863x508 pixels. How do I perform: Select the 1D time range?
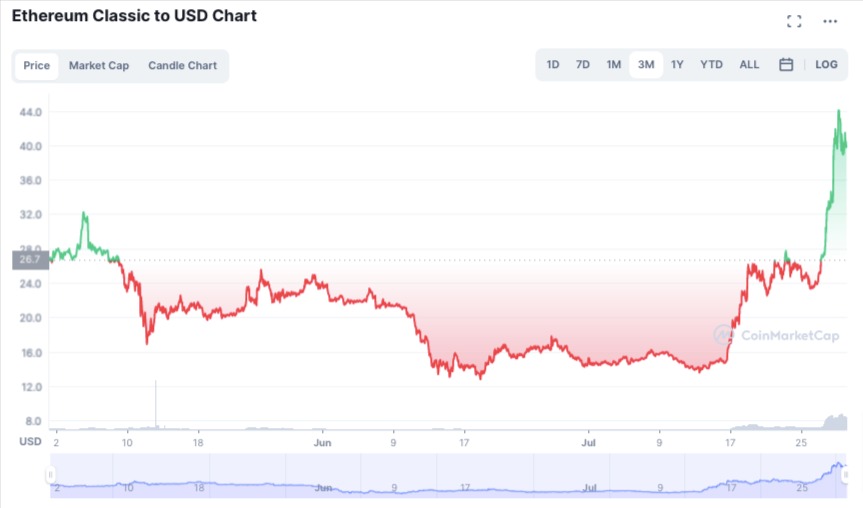pyautogui.click(x=553, y=65)
